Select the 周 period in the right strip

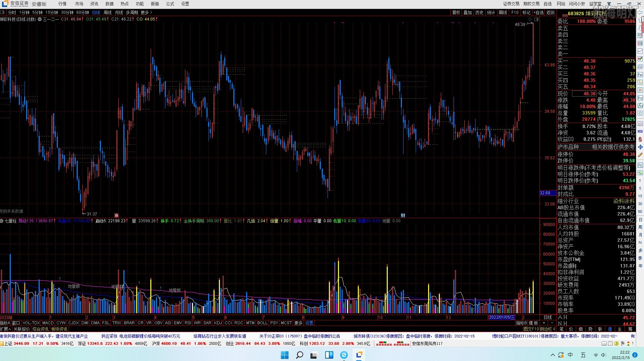click(640, 227)
